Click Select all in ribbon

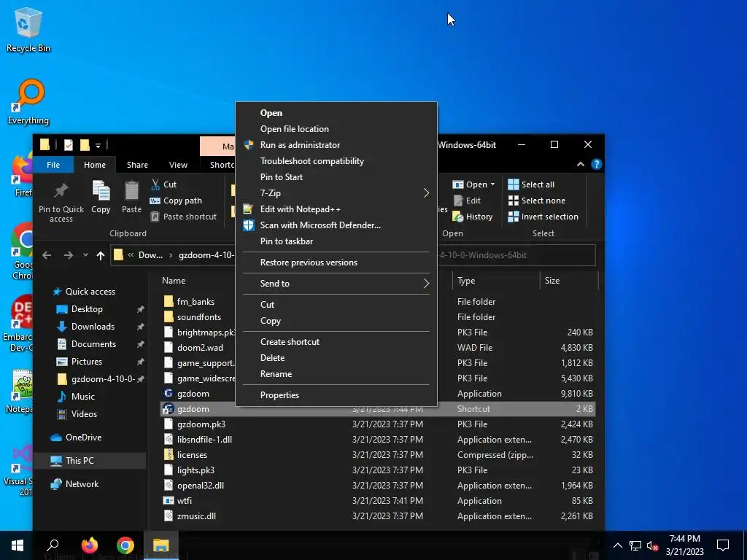[x=531, y=184]
